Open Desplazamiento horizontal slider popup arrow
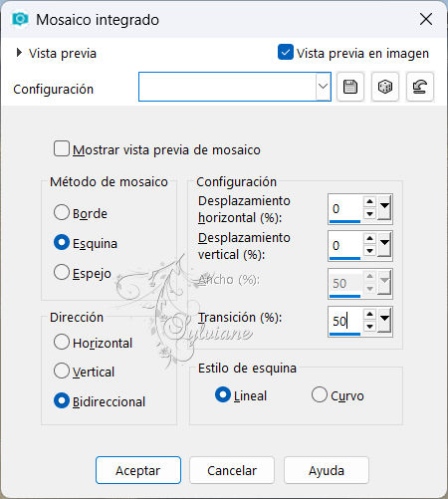The image size is (448, 499). point(384,208)
